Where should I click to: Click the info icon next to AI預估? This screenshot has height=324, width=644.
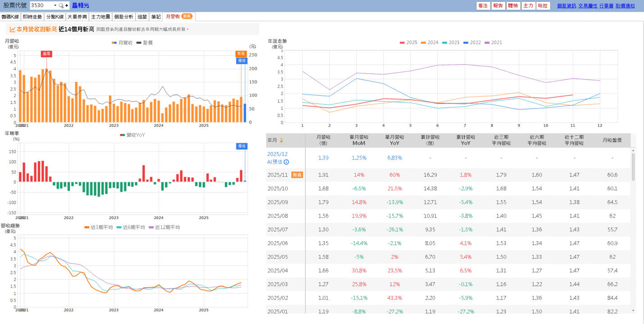(x=286, y=162)
